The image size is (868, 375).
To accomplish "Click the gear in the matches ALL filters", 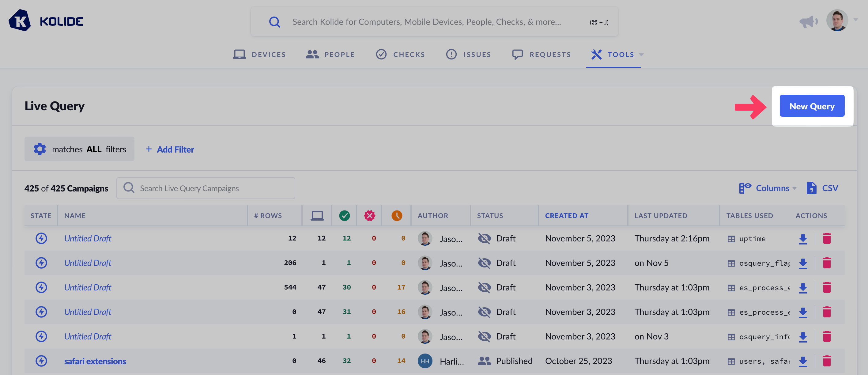I will (40, 149).
